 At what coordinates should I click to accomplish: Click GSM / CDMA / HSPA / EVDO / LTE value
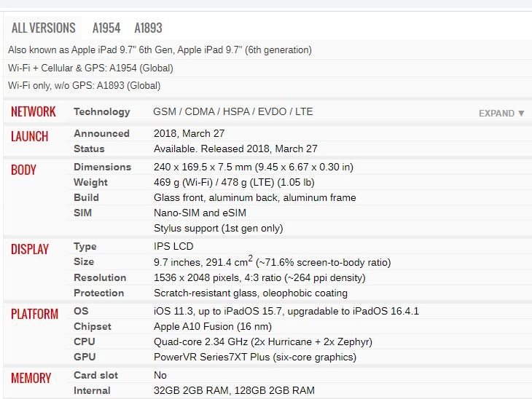[x=233, y=111]
